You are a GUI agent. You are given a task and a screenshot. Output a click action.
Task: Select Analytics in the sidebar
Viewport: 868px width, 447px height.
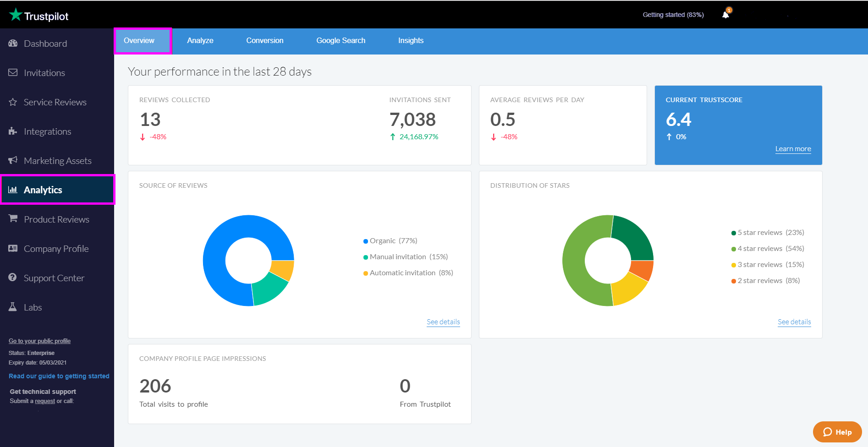[x=57, y=190]
